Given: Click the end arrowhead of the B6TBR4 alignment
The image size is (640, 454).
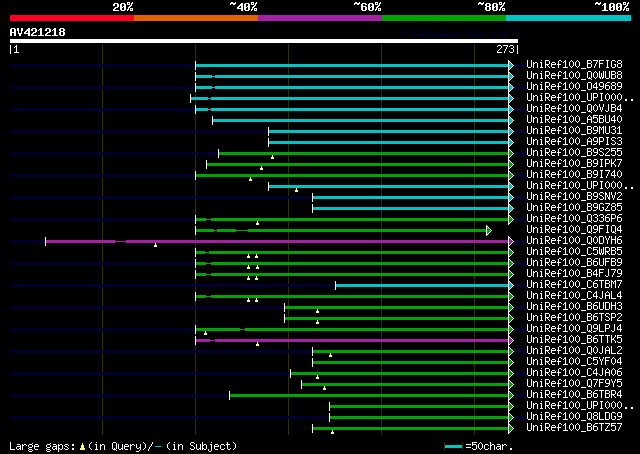Looking at the screenshot, I should 511,395.
